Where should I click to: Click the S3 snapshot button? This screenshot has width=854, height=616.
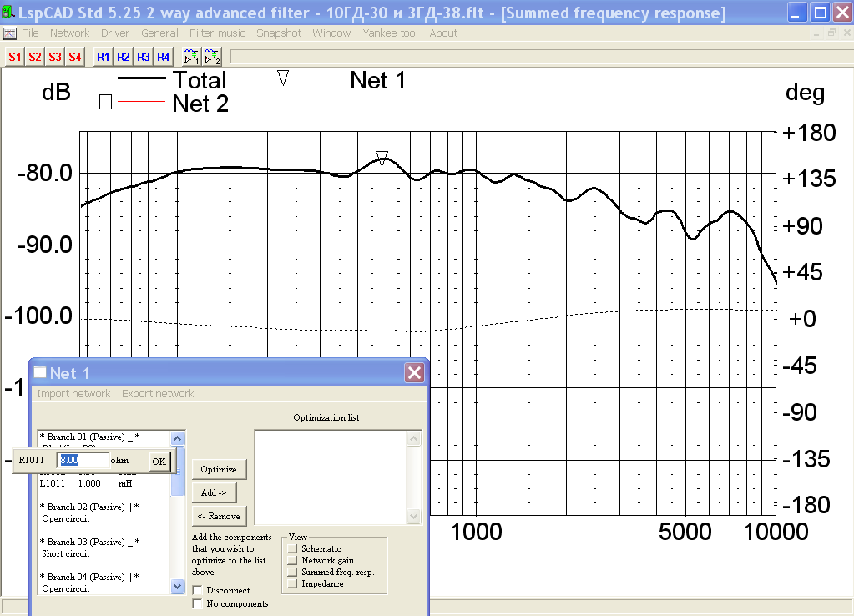tap(55, 57)
